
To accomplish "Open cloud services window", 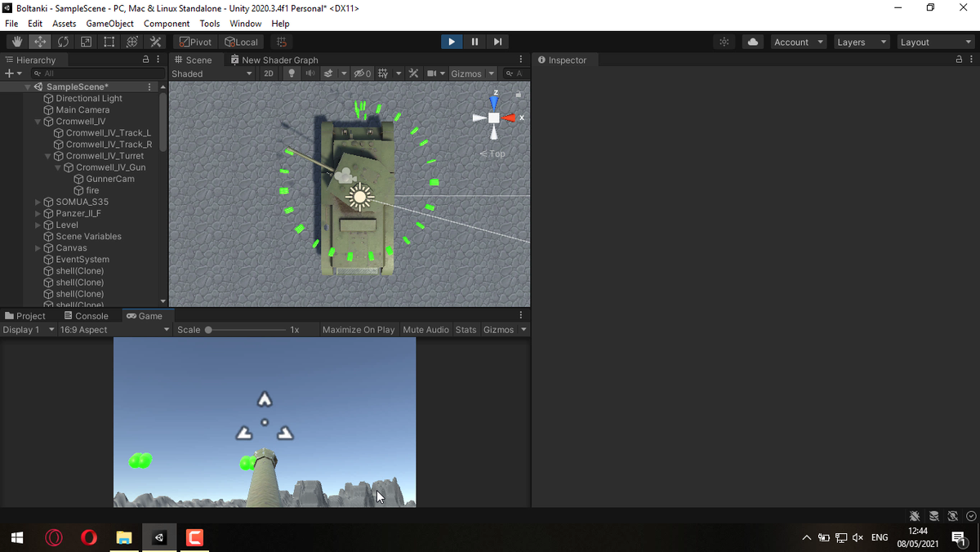I will (752, 42).
